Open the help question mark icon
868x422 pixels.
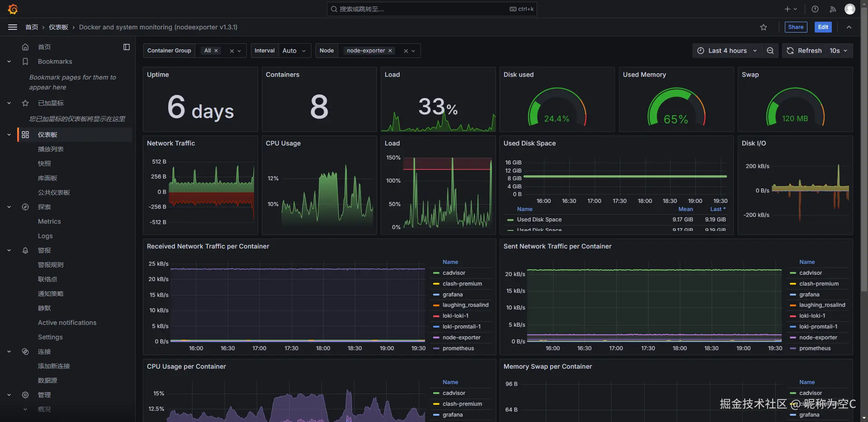pyautogui.click(x=815, y=9)
